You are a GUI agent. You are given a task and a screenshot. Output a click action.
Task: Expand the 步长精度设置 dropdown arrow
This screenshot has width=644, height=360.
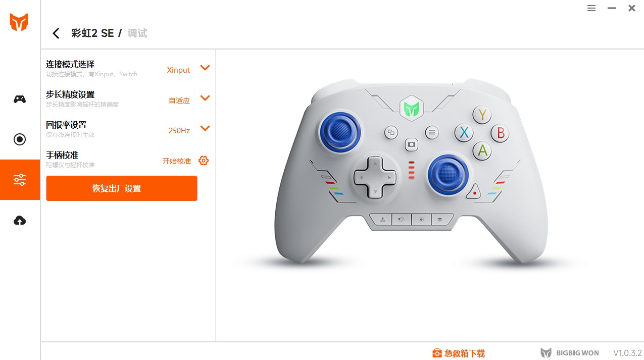coord(205,98)
